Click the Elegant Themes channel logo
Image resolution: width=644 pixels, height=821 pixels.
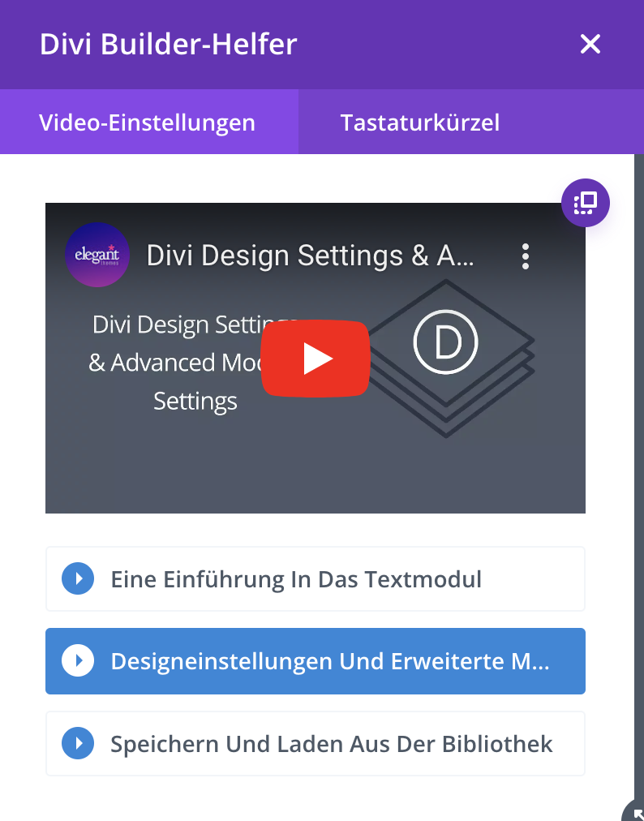(x=97, y=255)
